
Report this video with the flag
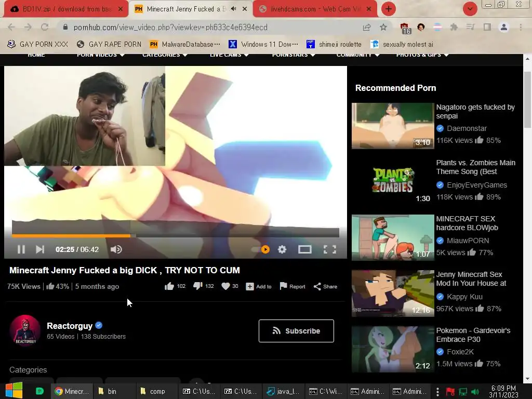292,286
